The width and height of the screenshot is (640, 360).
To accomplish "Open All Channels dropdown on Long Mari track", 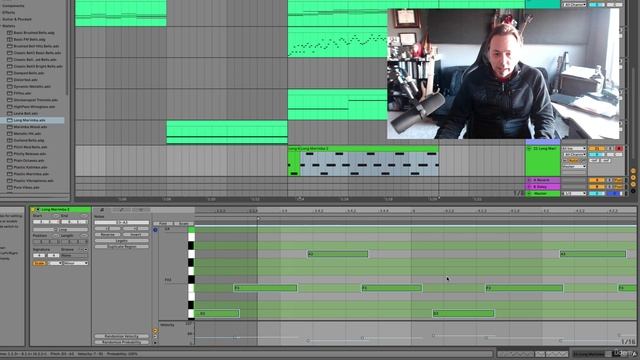I will (x=574, y=155).
